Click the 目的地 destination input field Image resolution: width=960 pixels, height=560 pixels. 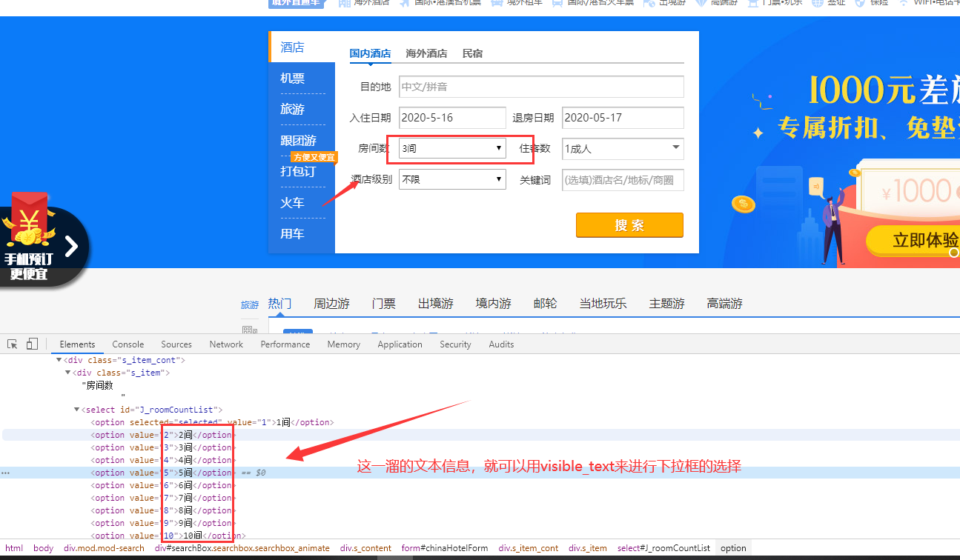click(541, 87)
